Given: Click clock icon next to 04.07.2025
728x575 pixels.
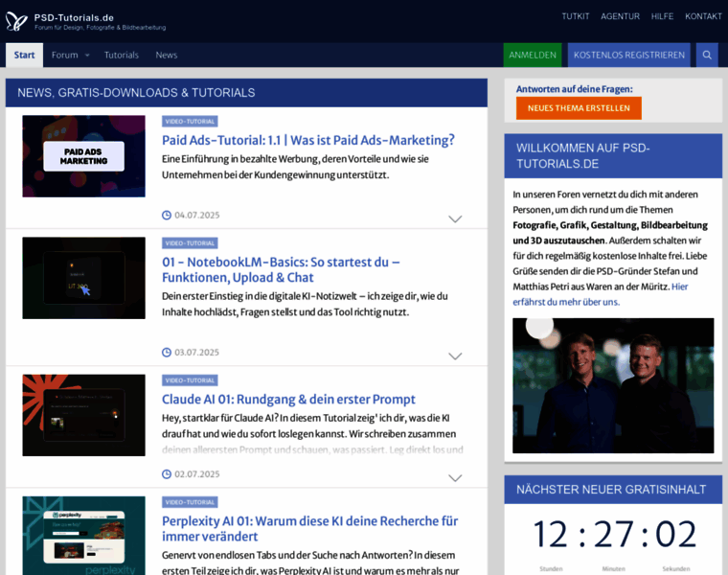Looking at the screenshot, I should 167,215.
